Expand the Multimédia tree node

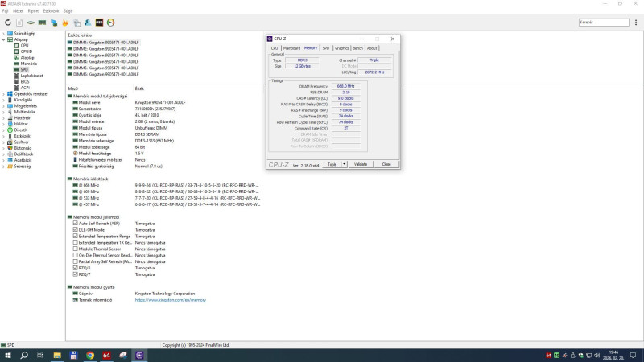[4, 112]
